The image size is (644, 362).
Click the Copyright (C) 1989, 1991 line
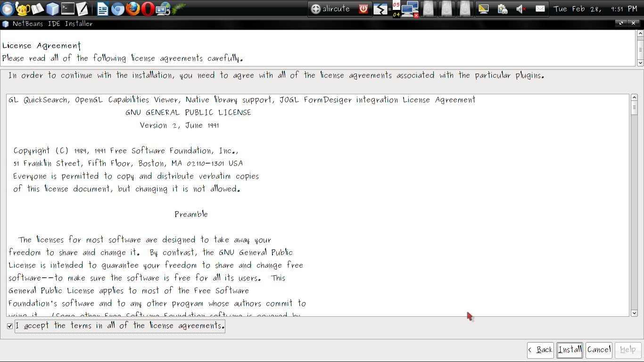126,151
